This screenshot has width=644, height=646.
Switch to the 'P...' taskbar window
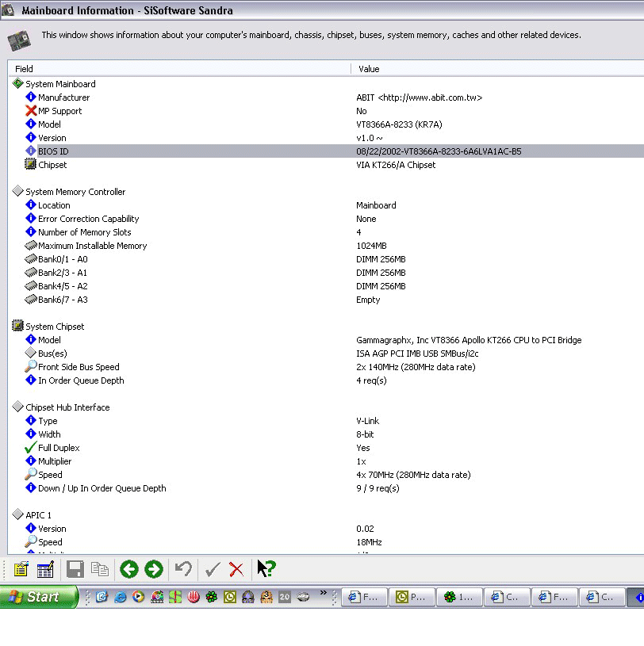[412, 597]
